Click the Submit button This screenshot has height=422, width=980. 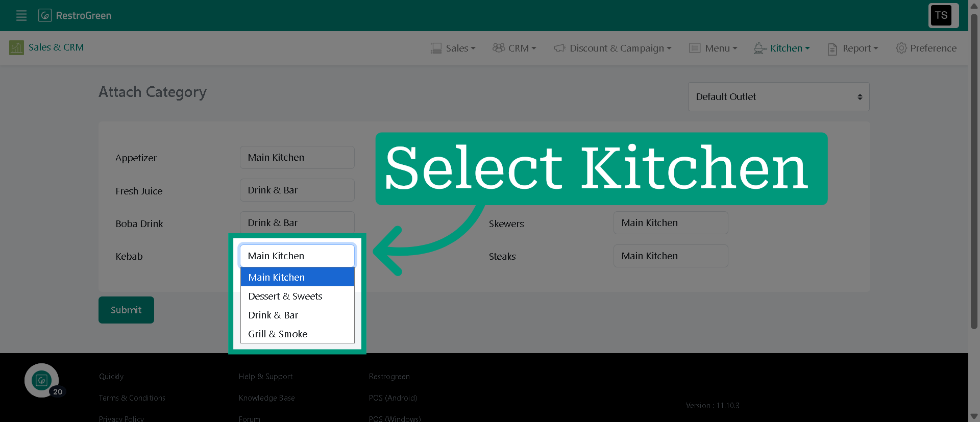point(126,310)
